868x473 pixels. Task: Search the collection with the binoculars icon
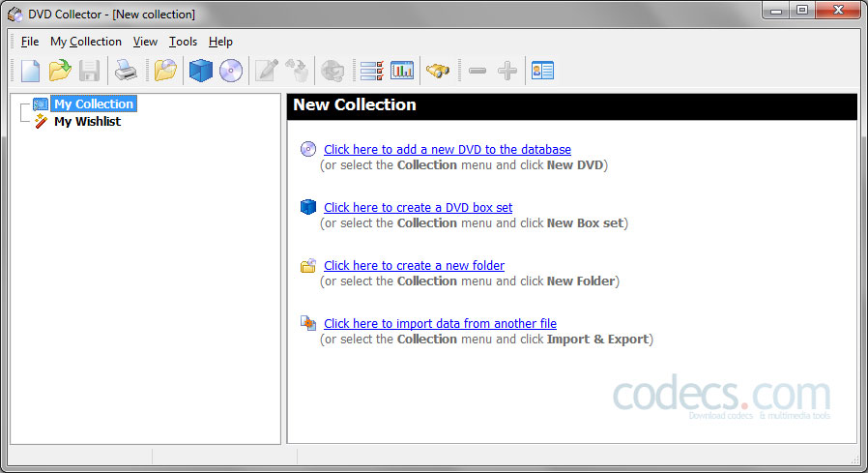[x=438, y=71]
